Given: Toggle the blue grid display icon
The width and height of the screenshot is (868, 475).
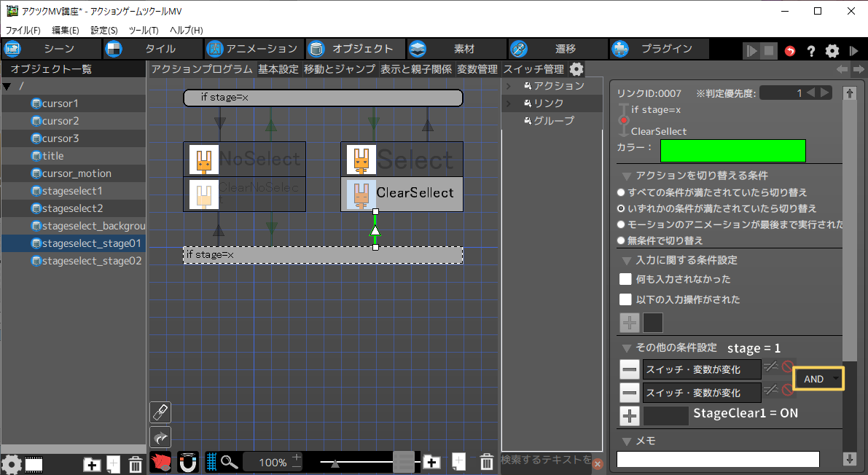Looking at the screenshot, I should 212,462.
